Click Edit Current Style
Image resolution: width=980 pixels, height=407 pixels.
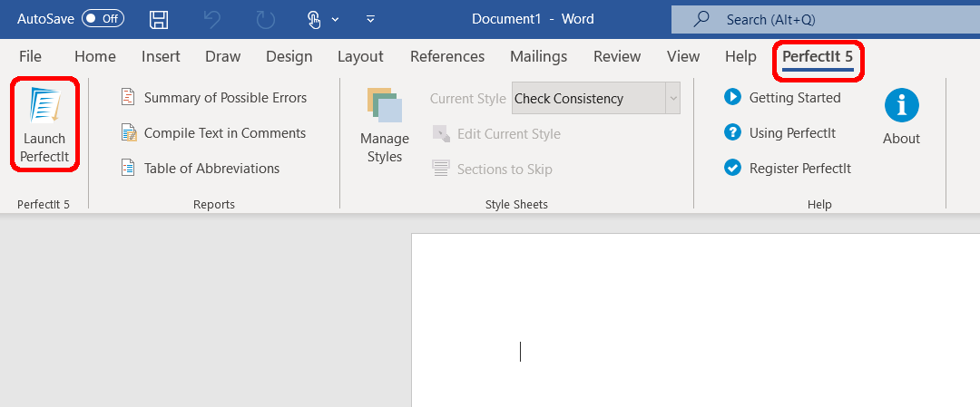pos(496,133)
